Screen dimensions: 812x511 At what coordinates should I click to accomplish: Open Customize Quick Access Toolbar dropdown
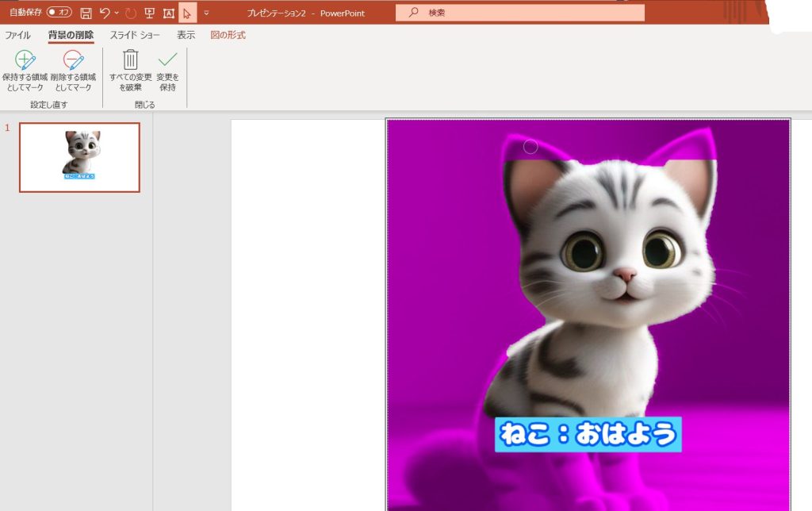[207, 13]
